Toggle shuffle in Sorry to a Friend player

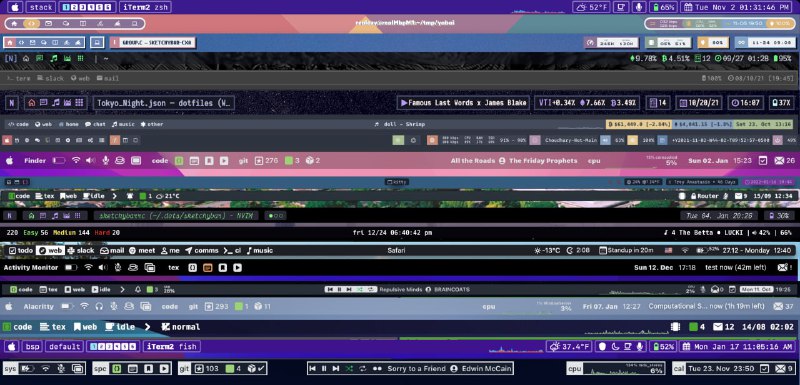click(x=349, y=368)
